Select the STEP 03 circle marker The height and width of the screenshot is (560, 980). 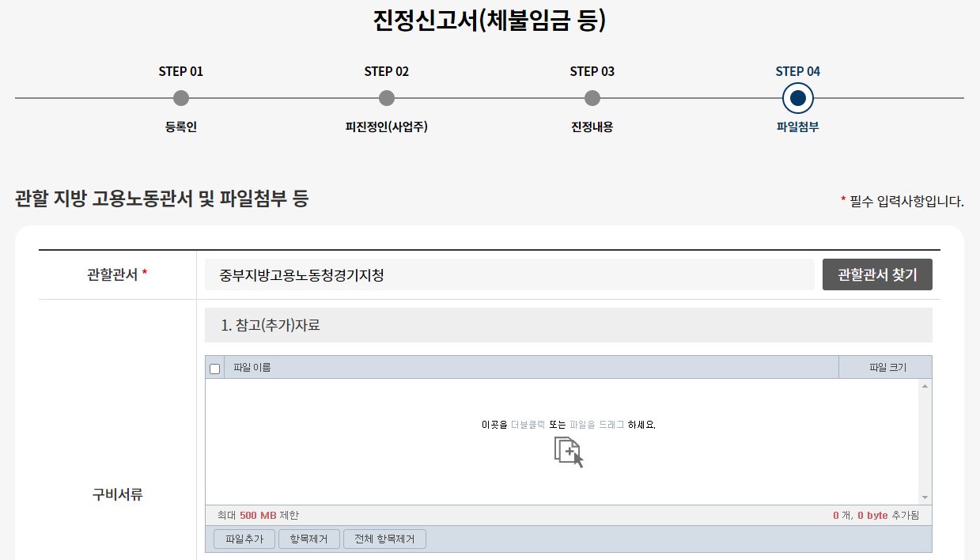point(592,98)
